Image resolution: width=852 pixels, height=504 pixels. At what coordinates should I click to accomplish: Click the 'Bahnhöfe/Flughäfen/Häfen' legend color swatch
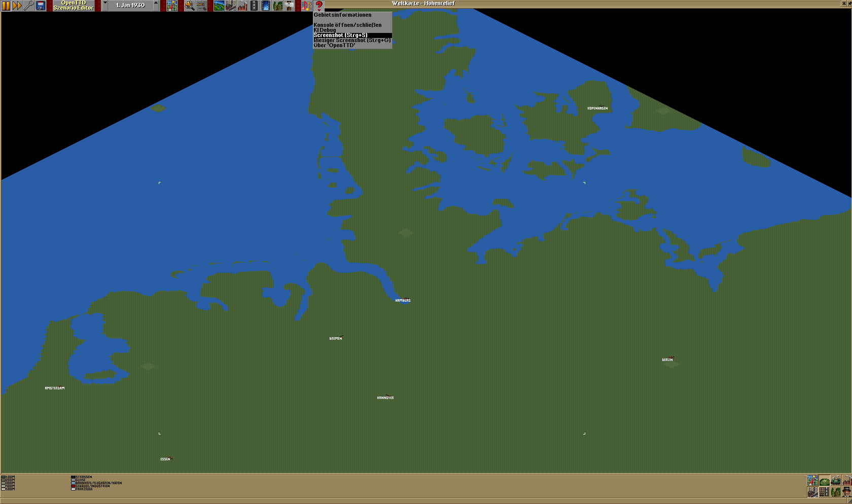[x=73, y=483]
